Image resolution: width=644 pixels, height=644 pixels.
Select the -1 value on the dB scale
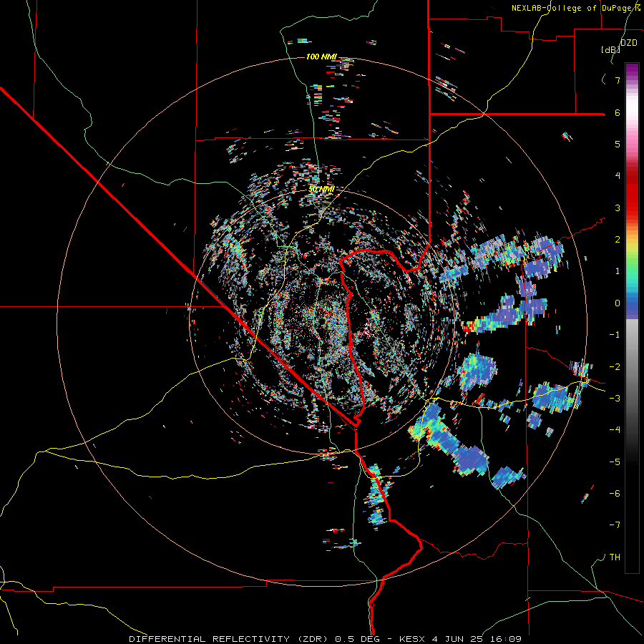(x=615, y=335)
